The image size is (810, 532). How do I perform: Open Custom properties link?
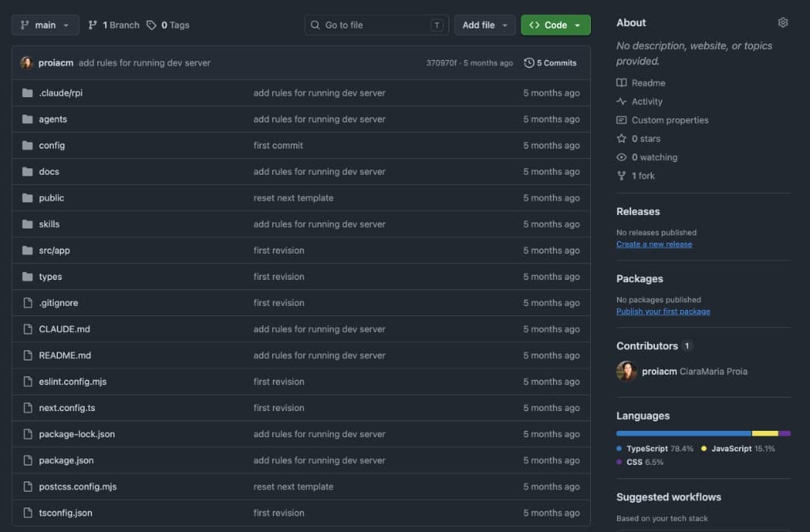coord(670,120)
